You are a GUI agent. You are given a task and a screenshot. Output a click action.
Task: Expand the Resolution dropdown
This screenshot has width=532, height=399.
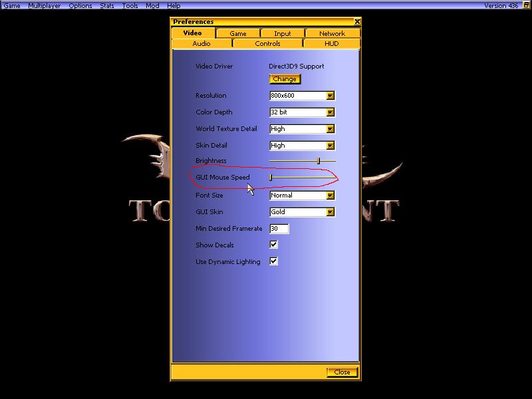pyautogui.click(x=330, y=96)
